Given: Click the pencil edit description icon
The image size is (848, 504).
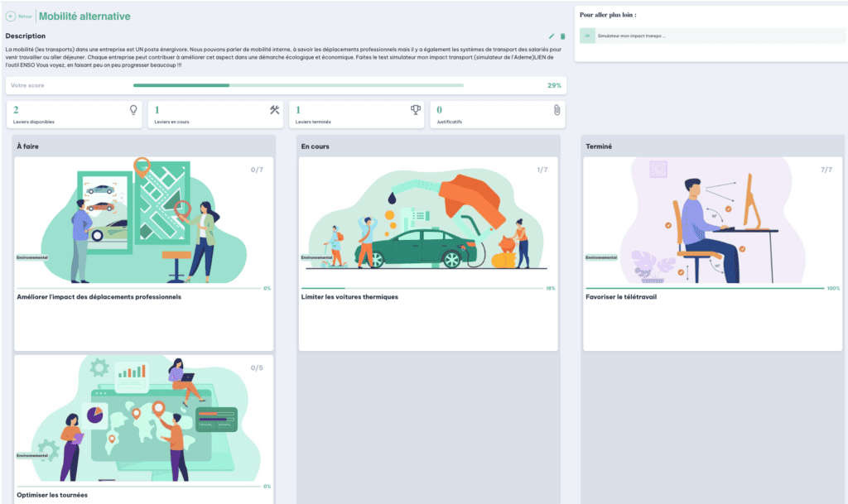Looking at the screenshot, I should (552, 36).
